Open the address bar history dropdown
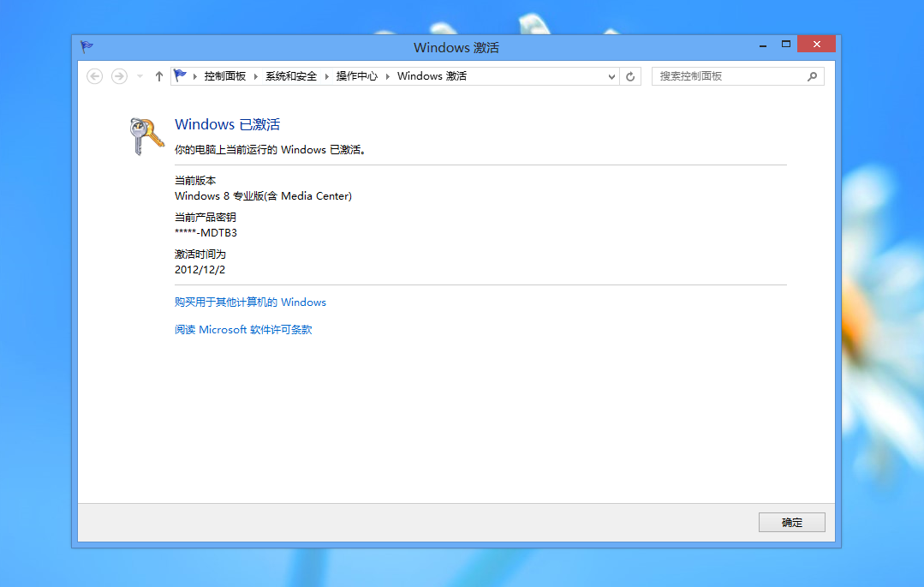Image resolution: width=924 pixels, height=587 pixels. click(x=611, y=76)
